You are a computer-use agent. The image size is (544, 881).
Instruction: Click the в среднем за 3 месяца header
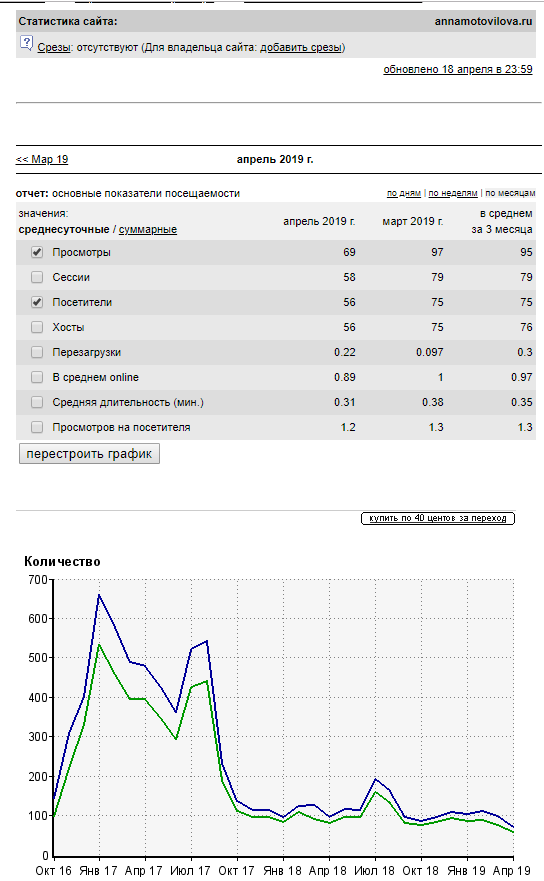(502, 221)
